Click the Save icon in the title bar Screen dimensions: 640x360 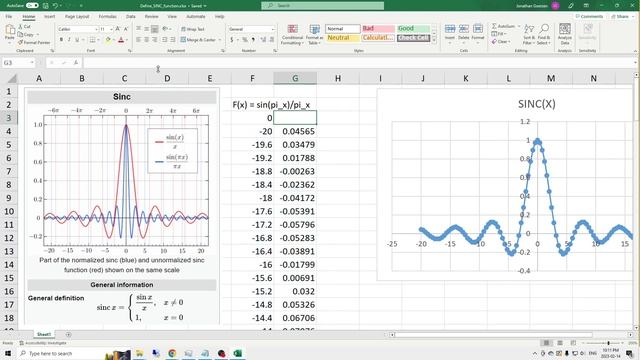(x=45, y=6)
